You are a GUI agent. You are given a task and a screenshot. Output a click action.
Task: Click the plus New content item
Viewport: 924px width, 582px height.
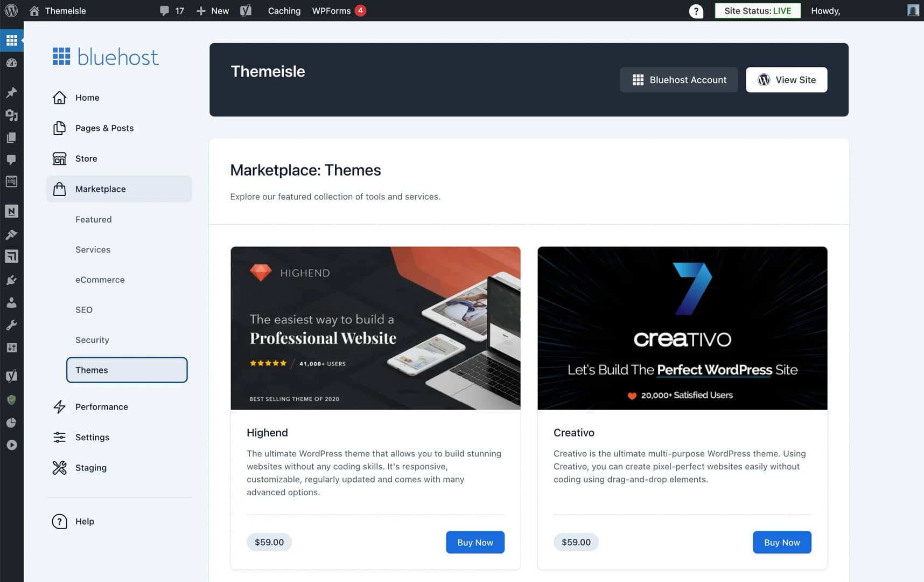click(x=213, y=11)
